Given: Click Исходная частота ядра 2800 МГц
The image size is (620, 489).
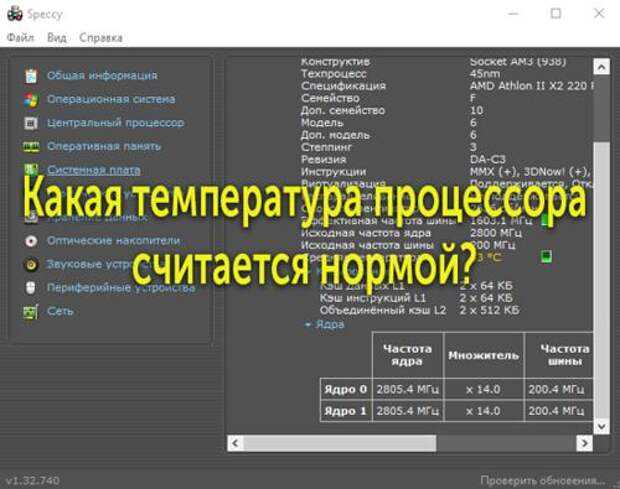Looking at the screenshot, I should tap(496, 233).
